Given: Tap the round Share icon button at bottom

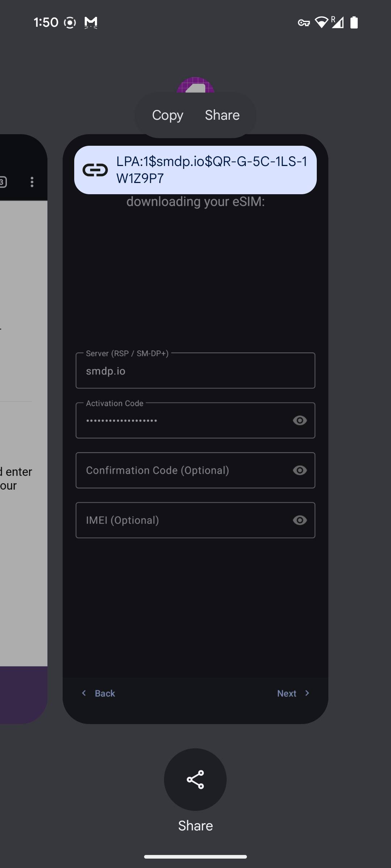Looking at the screenshot, I should 195,779.
